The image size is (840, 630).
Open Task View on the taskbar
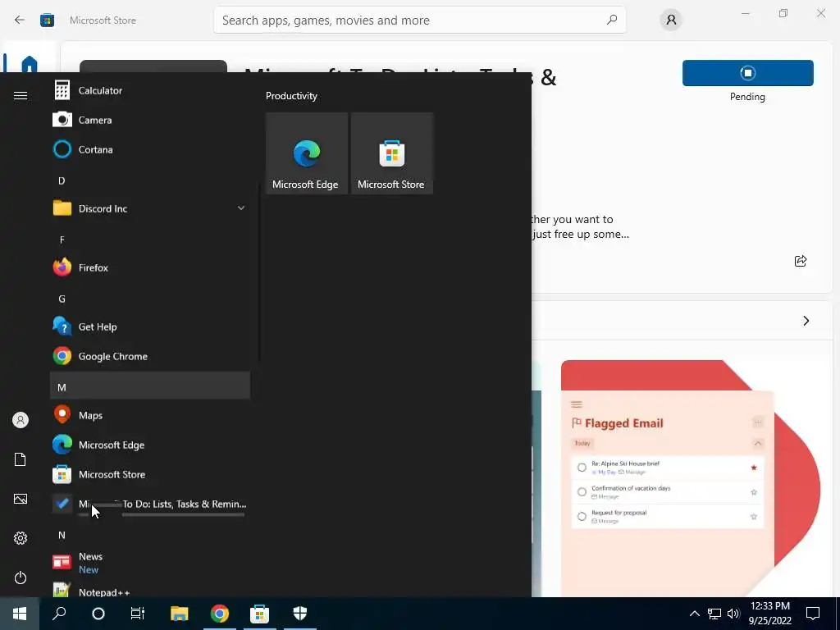(x=138, y=614)
